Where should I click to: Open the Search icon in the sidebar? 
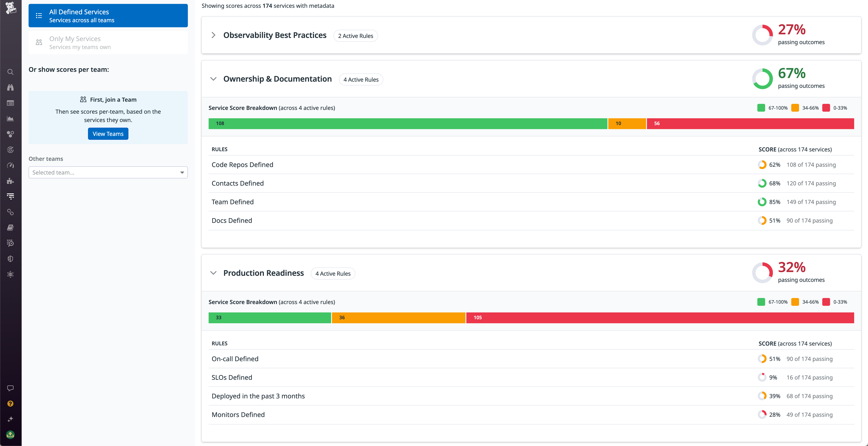pyautogui.click(x=10, y=72)
